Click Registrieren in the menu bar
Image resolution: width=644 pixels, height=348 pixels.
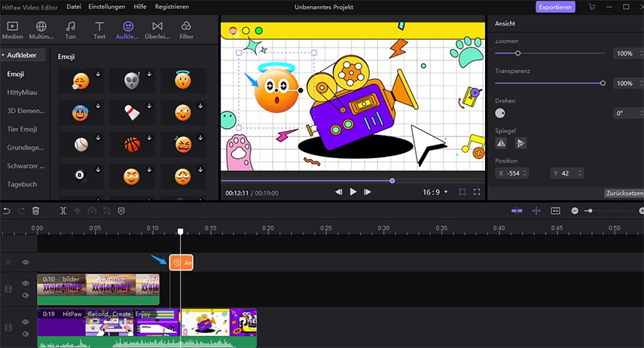point(172,7)
